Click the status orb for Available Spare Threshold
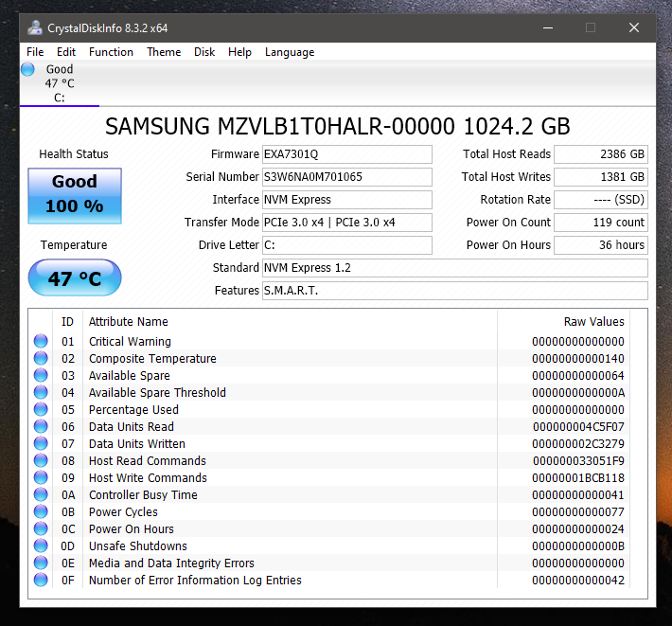 [41, 392]
